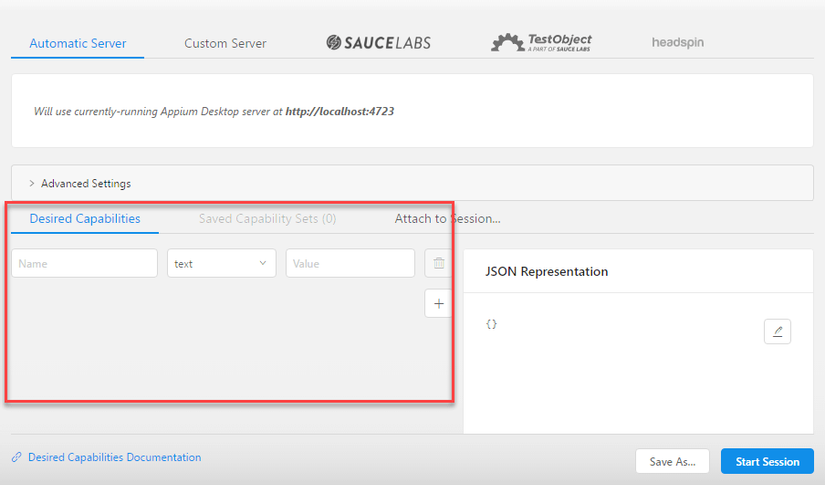Switch to Automatic Server tab

tap(78, 44)
